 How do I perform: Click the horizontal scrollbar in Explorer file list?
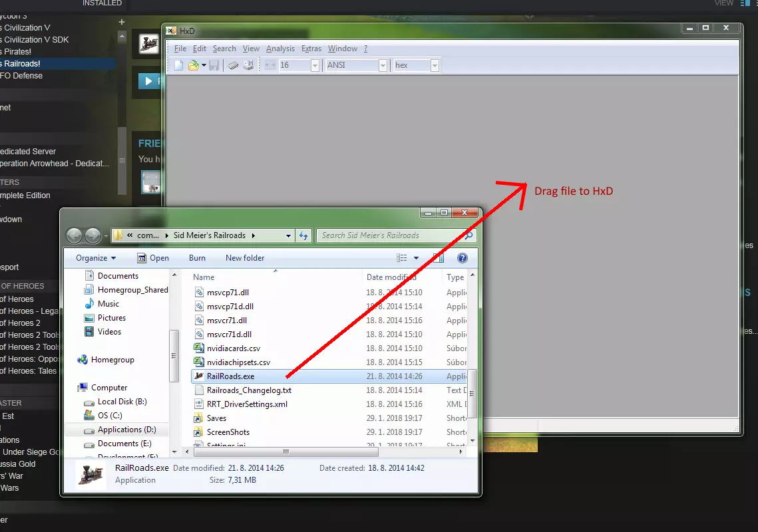click(x=286, y=452)
